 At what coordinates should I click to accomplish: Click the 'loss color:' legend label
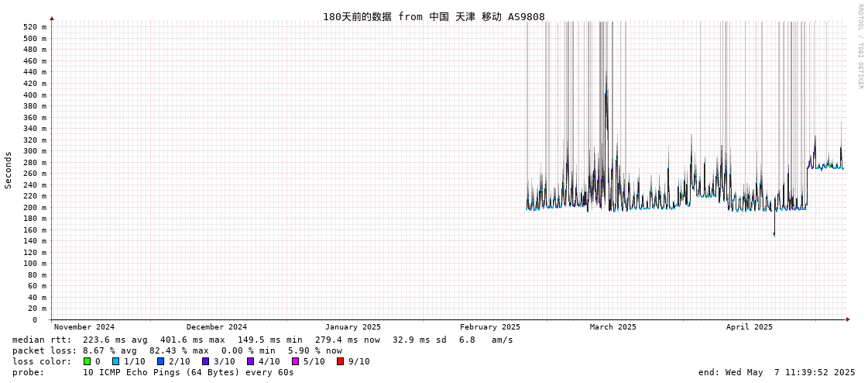(x=42, y=361)
